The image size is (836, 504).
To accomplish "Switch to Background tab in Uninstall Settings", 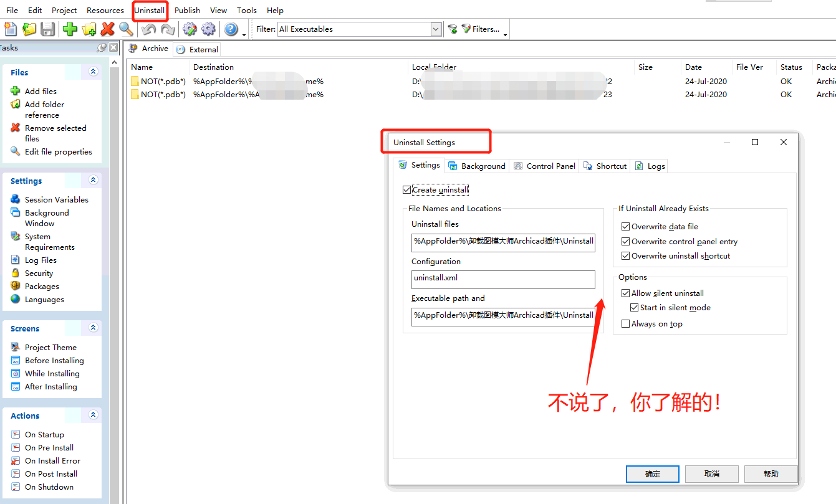I will coord(477,166).
